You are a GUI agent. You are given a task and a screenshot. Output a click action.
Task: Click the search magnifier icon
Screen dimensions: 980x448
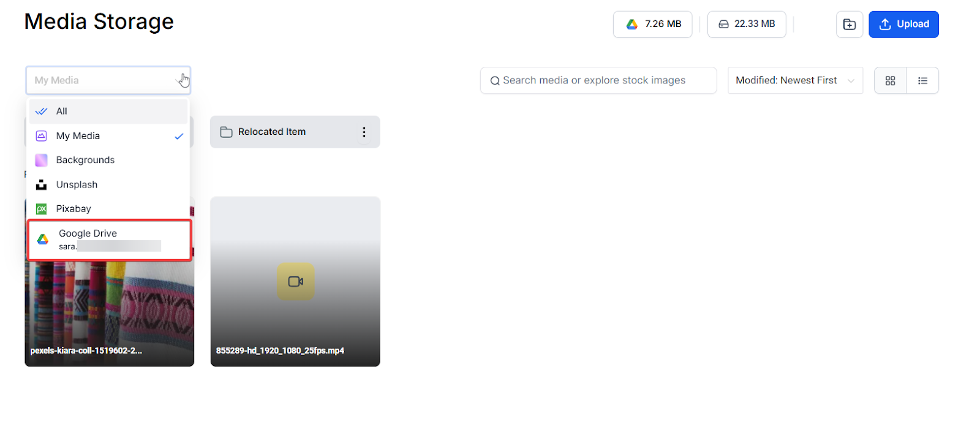[x=495, y=81]
